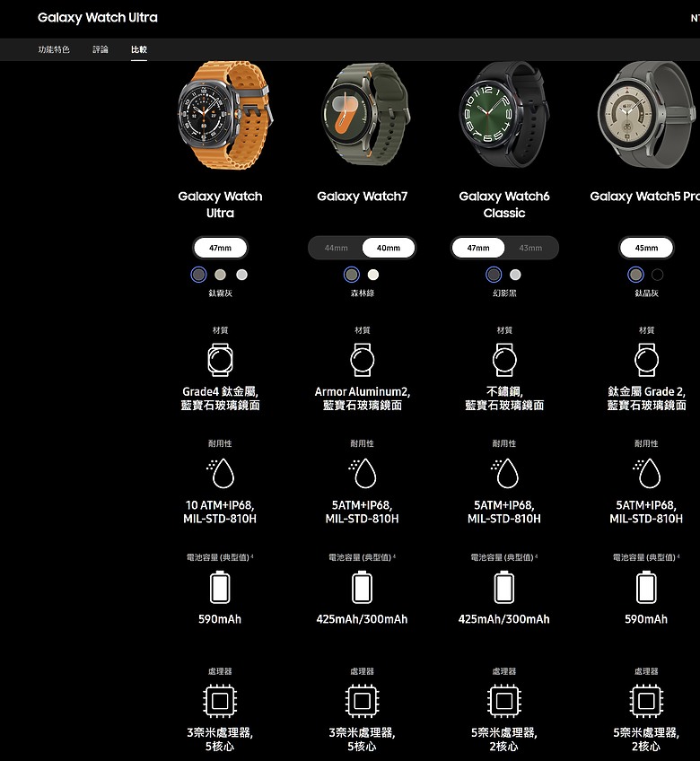Screen dimensions: 700x761
Task: Select the 比較 tab
Action: [139, 49]
